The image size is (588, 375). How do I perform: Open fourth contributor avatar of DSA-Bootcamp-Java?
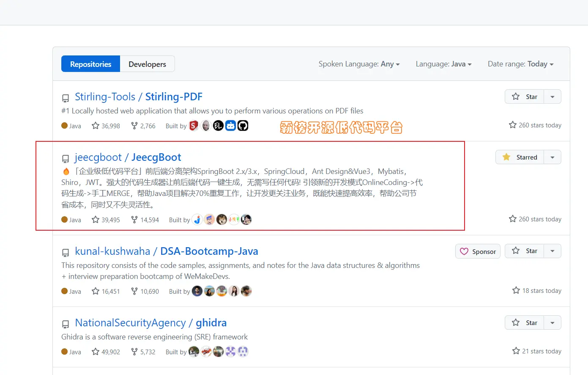click(234, 291)
